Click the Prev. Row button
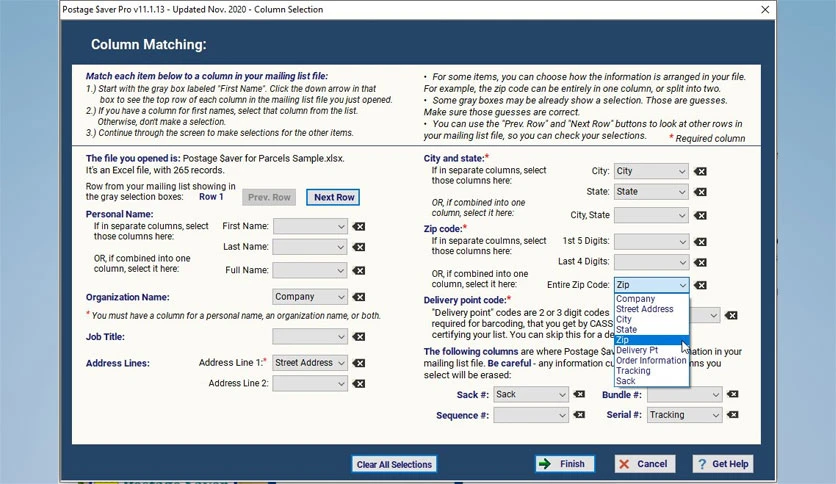 269,197
